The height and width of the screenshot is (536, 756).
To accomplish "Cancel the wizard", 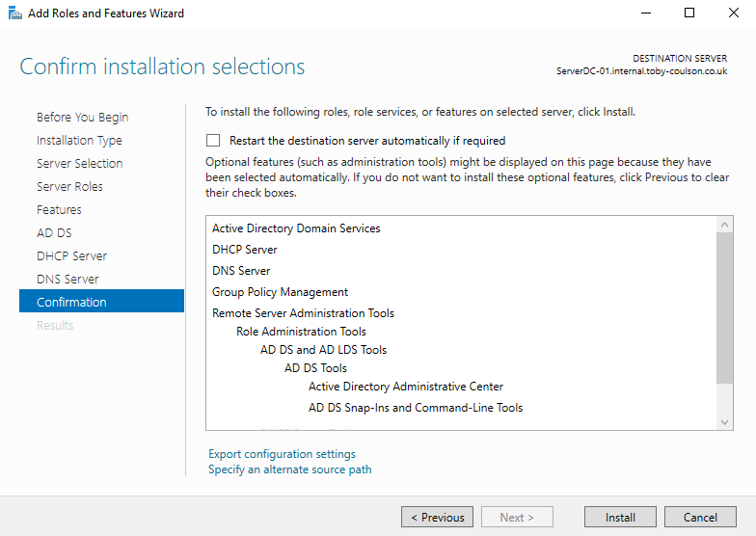I will coord(700,517).
